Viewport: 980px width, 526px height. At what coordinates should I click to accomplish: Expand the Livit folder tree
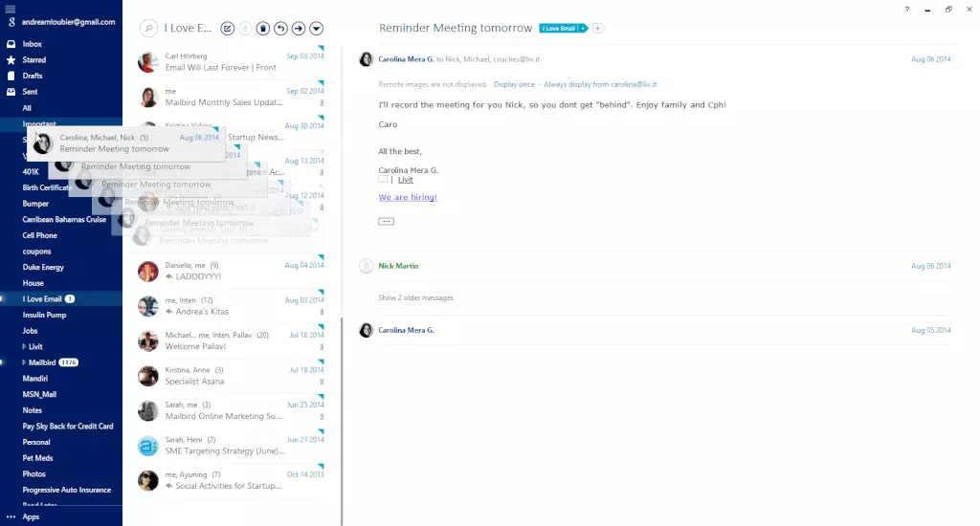point(25,346)
